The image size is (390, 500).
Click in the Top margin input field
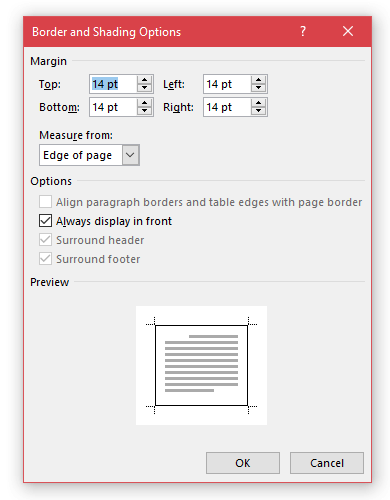coord(113,84)
